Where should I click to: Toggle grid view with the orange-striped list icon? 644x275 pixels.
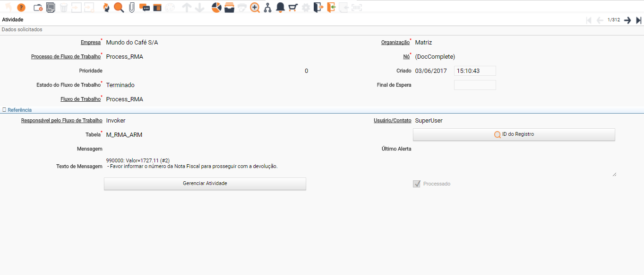[x=157, y=8]
